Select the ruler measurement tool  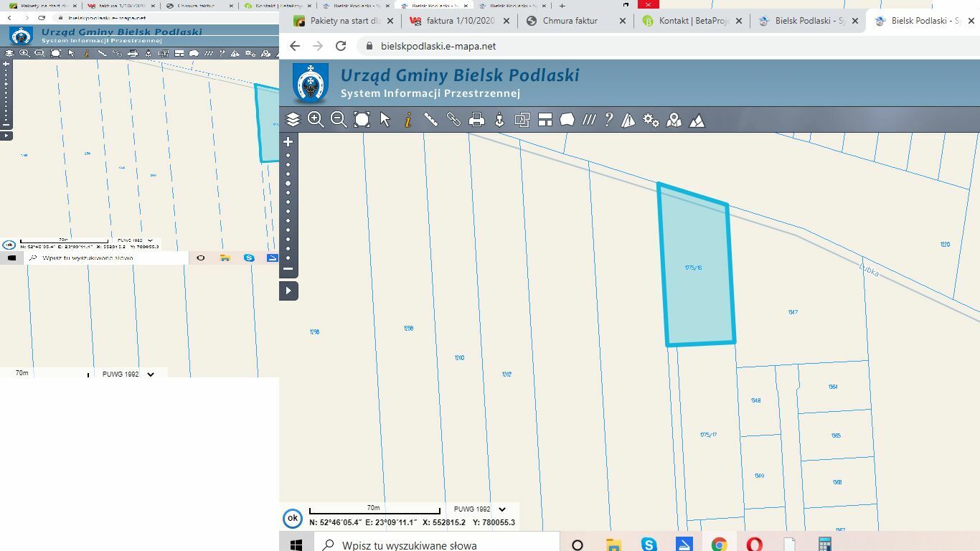coord(430,120)
